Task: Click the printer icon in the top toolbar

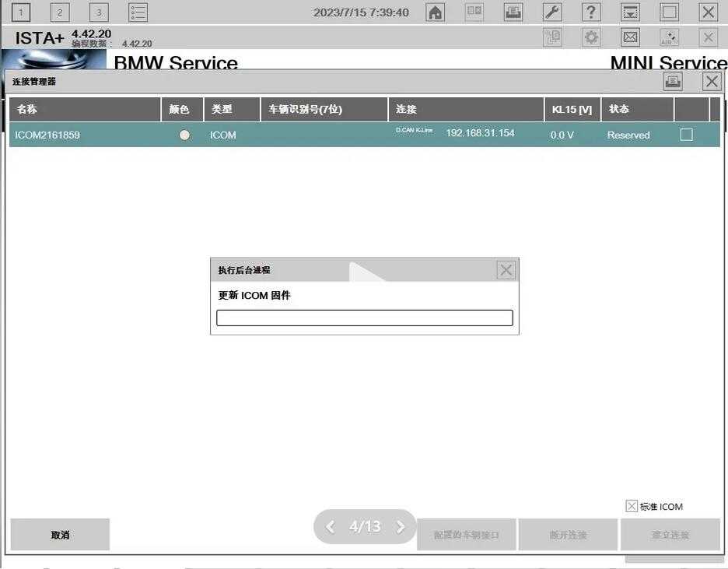Action: 513,12
